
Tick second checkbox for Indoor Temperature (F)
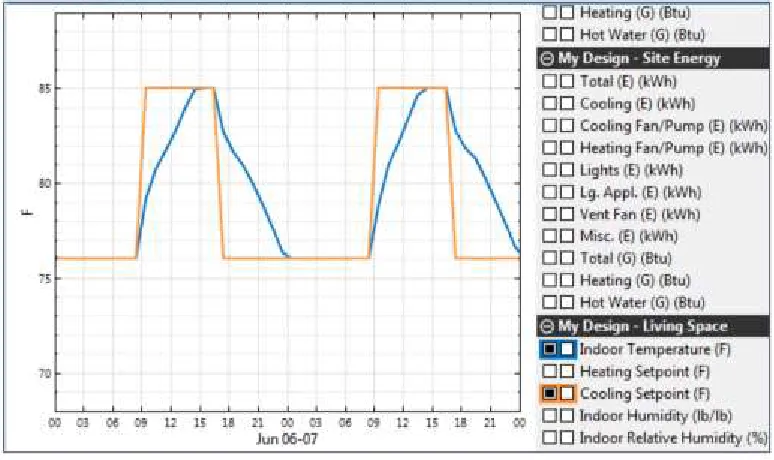pos(567,349)
